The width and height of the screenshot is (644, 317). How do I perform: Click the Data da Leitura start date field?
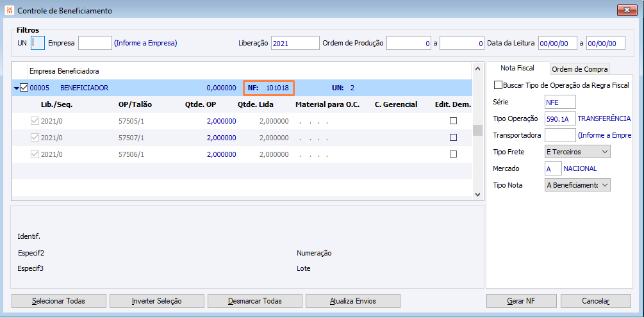[x=557, y=43]
